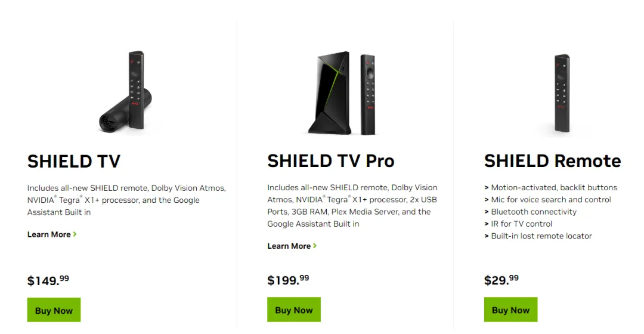Select the SHIELD Remote heading
Image resolution: width=644 pixels, height=334 pixels.
coord(552,161)
